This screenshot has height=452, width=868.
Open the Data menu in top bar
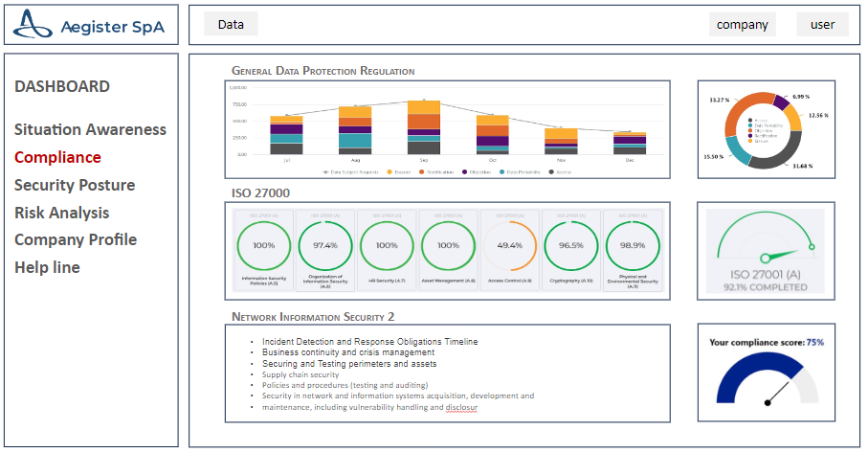[x=231, y=24]
